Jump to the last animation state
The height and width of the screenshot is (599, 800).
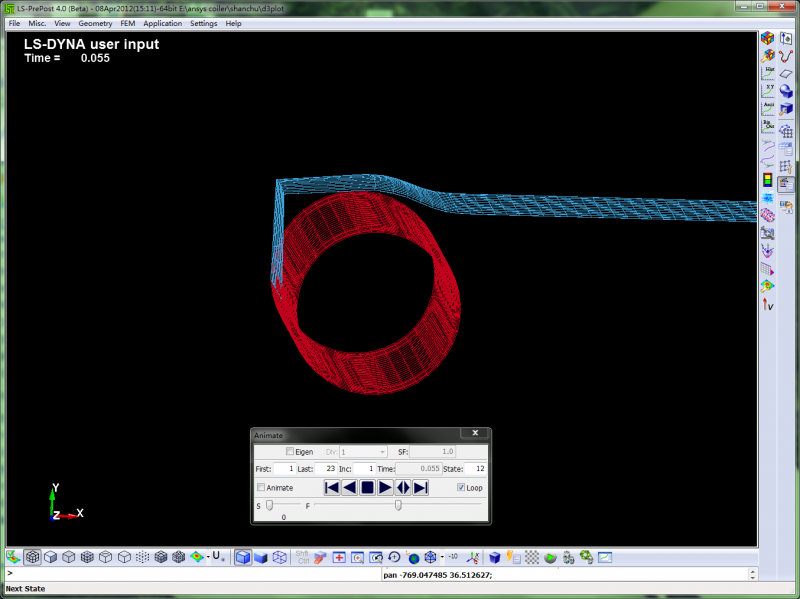click(x=421, y=487)
